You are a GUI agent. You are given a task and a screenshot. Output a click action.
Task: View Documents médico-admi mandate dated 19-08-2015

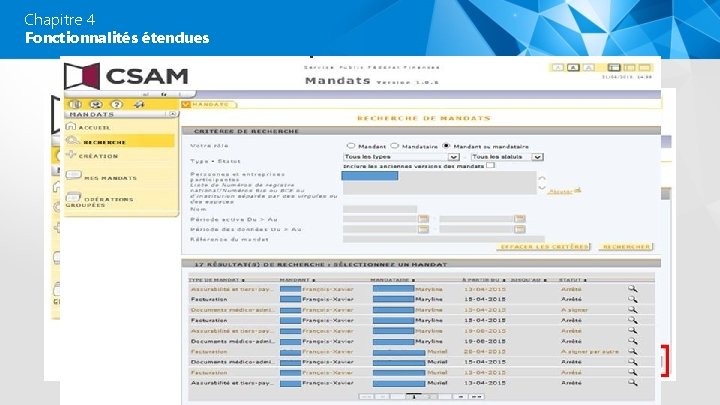[x=633, y=341]
